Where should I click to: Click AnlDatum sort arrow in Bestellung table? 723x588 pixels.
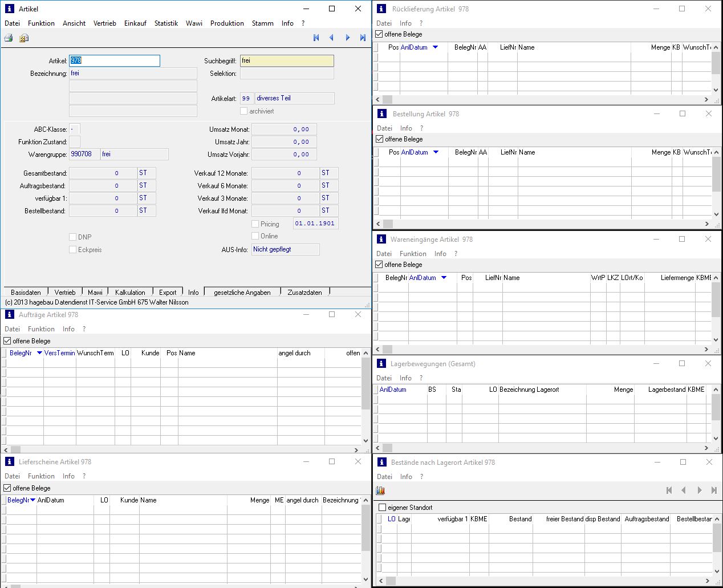click(x=436, y=152)
